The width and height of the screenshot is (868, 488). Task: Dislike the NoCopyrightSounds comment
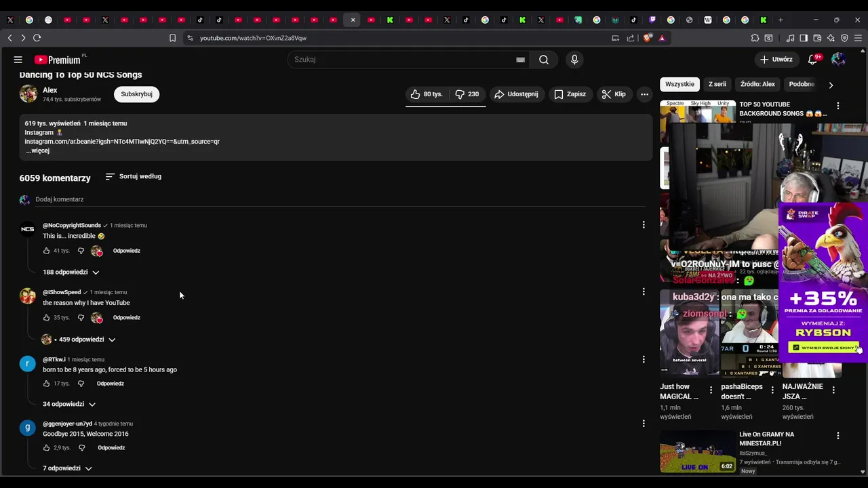[x=81, y=251]
